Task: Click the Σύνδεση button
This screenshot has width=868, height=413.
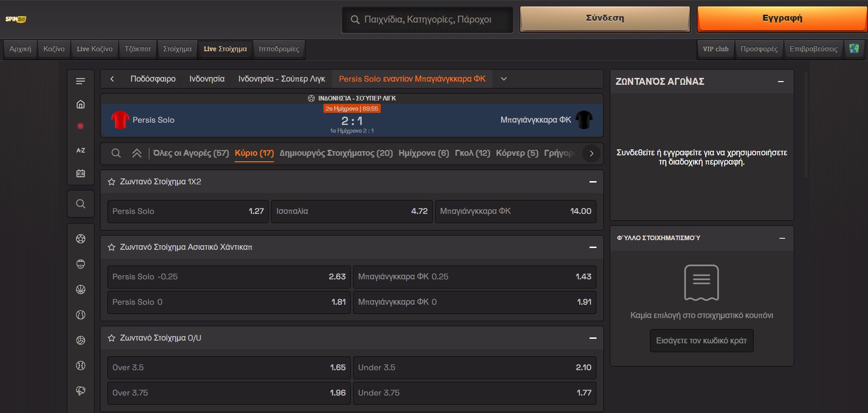Action: pyautogui.click(x=605, y=18)
